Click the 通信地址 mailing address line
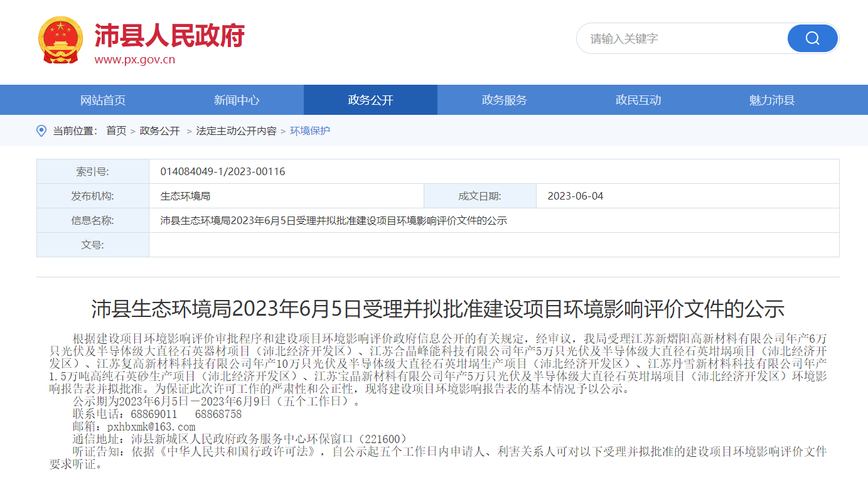Screen dimensions: 868x487 click(x=240, y=439)
